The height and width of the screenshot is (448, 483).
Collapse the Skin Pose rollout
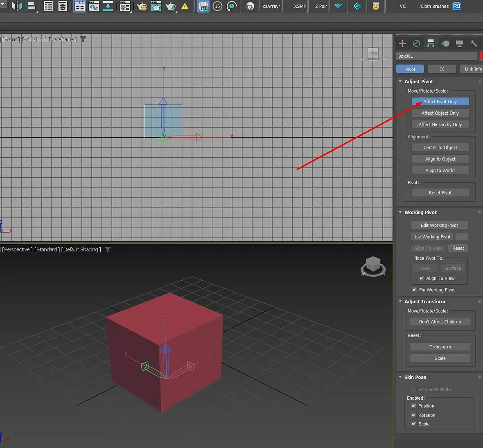point(400,377)
